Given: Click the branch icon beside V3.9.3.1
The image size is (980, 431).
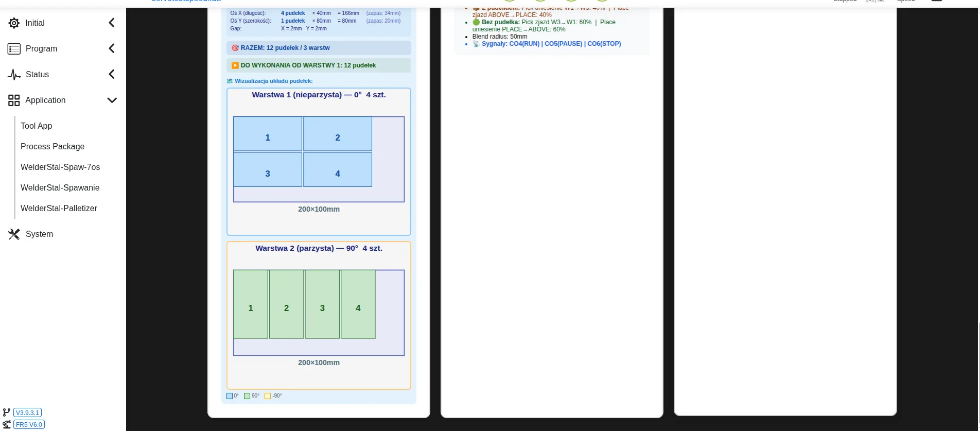Looking at the screenshot, I should [x=7, y=412].
